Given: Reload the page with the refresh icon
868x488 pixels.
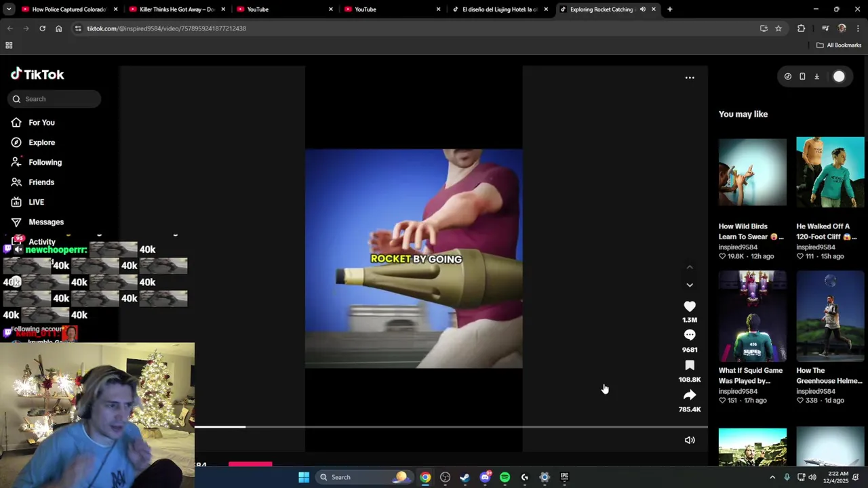Looking at the screenshot, I should (42, 28).
